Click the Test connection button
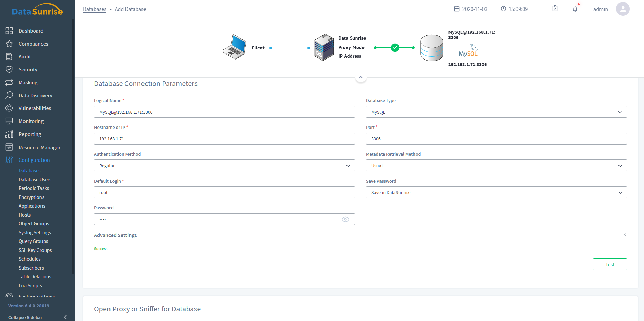Image resolution: width=644 pixels, height=321 pixels. pos(609,264)
